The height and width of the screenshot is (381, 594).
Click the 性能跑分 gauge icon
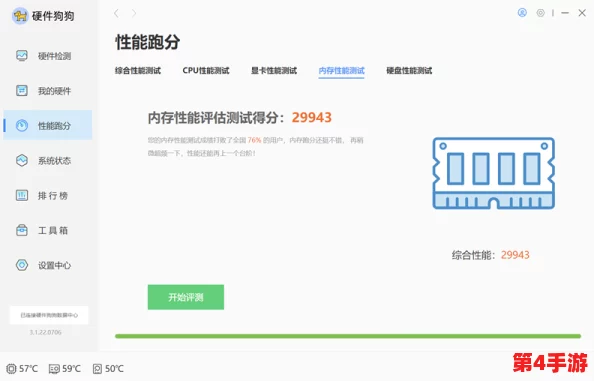tap(22, 125)
